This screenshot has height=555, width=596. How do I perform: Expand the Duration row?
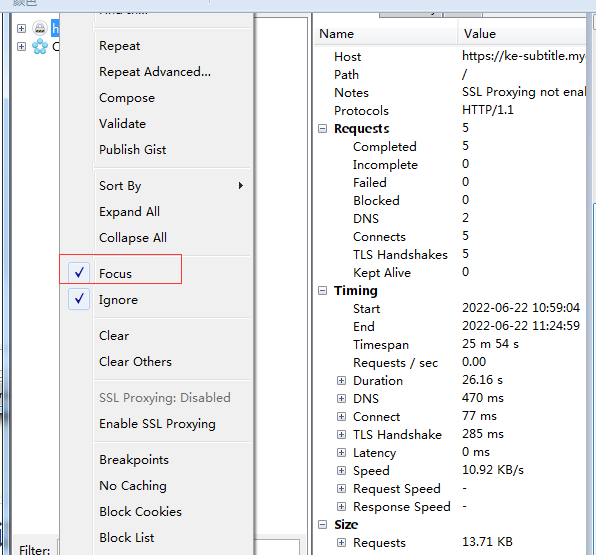click(341, 381)
